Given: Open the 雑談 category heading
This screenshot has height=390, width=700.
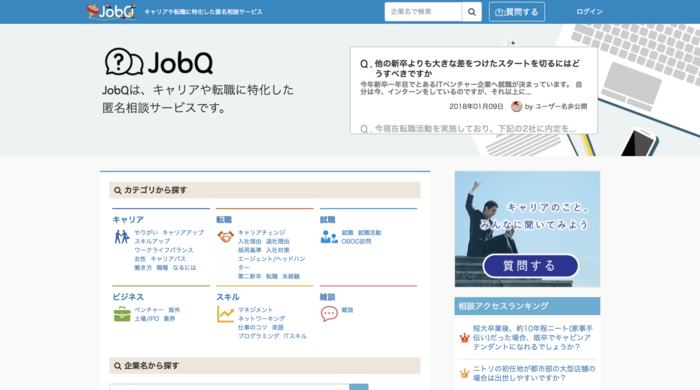Looking at the screenshot, I should pos(327,297).
